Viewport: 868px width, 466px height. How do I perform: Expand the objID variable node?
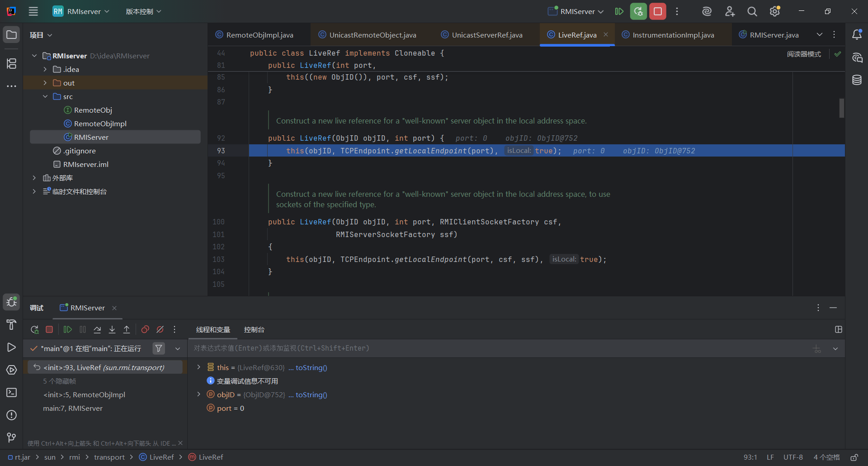coord(198,395)
